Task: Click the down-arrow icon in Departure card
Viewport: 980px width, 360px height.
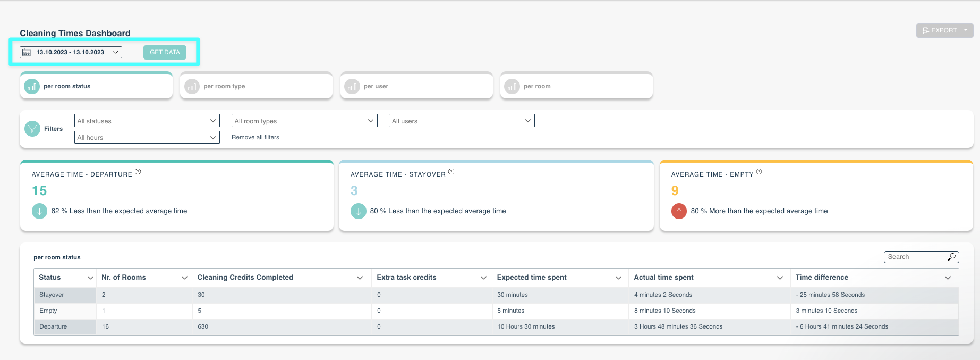Action: point(40,211)
